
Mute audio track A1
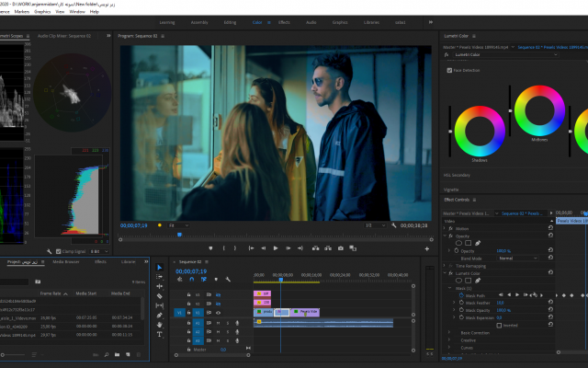[x=218, y=323]
